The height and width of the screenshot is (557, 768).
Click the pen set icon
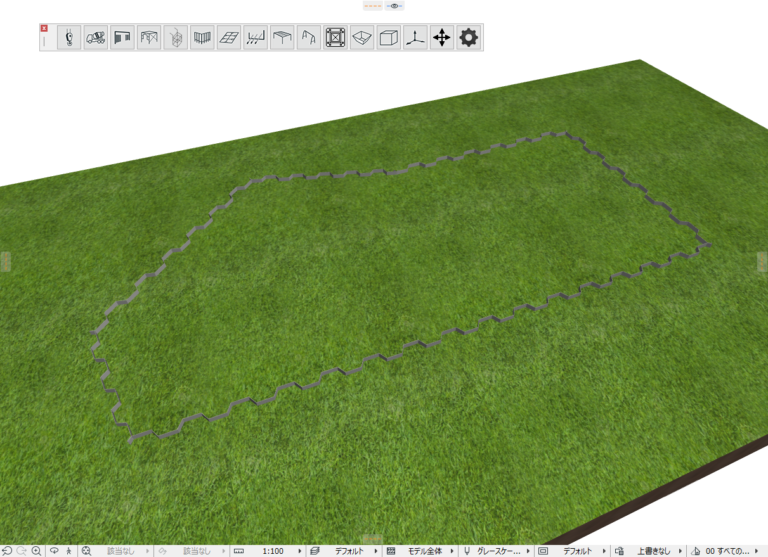pyautogui.click(x=467, y=551)
